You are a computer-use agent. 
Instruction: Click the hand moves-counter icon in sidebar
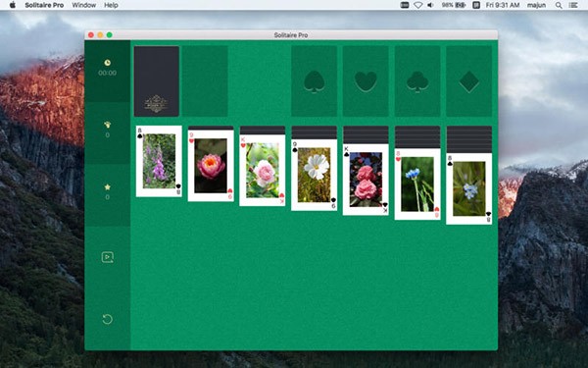(x=107, y=125)
